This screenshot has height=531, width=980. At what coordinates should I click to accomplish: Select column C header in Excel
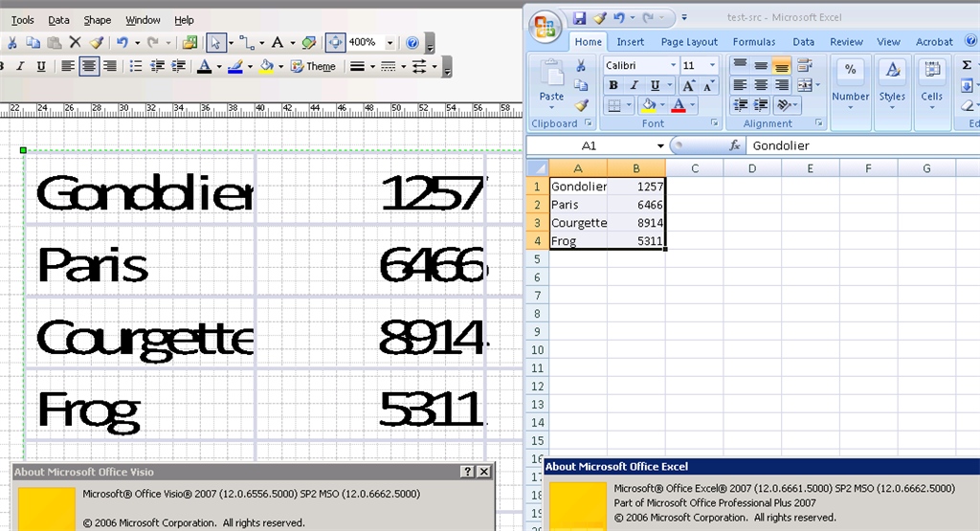pos(695,168)
